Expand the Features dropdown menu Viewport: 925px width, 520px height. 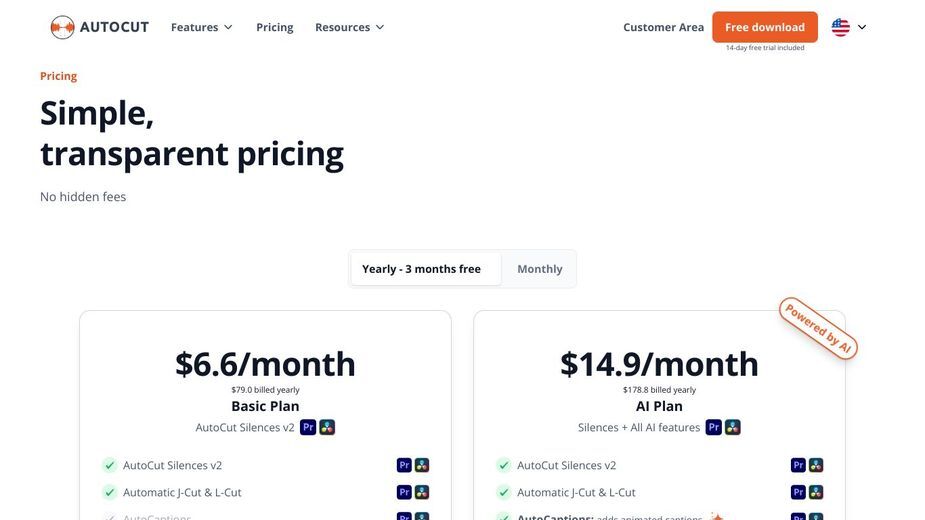(202, 27)
